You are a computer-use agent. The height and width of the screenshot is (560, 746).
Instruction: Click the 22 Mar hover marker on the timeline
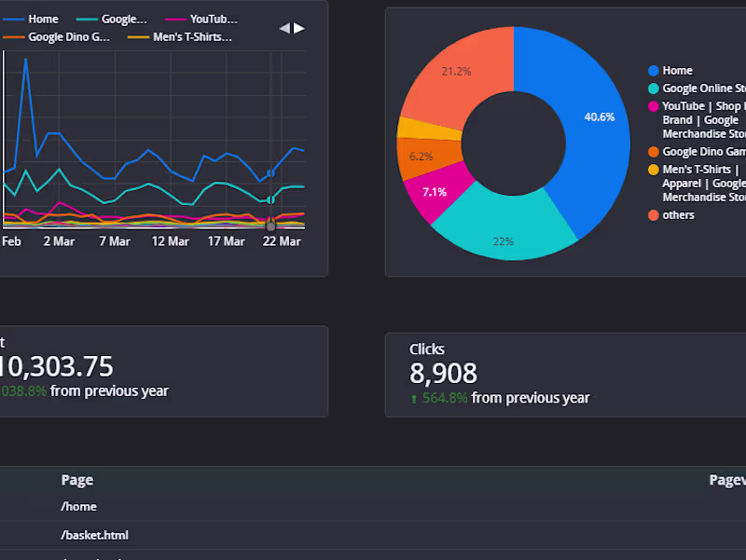(270, 226)
